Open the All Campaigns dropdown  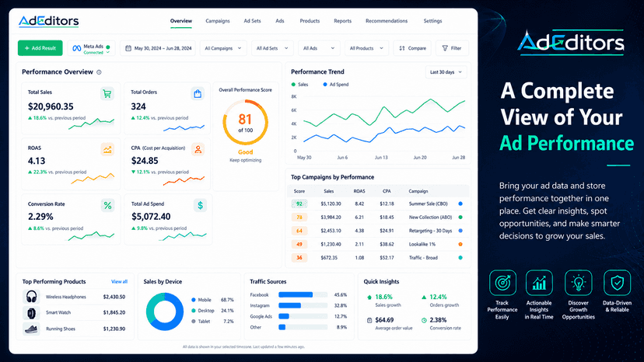coord(223,48)
